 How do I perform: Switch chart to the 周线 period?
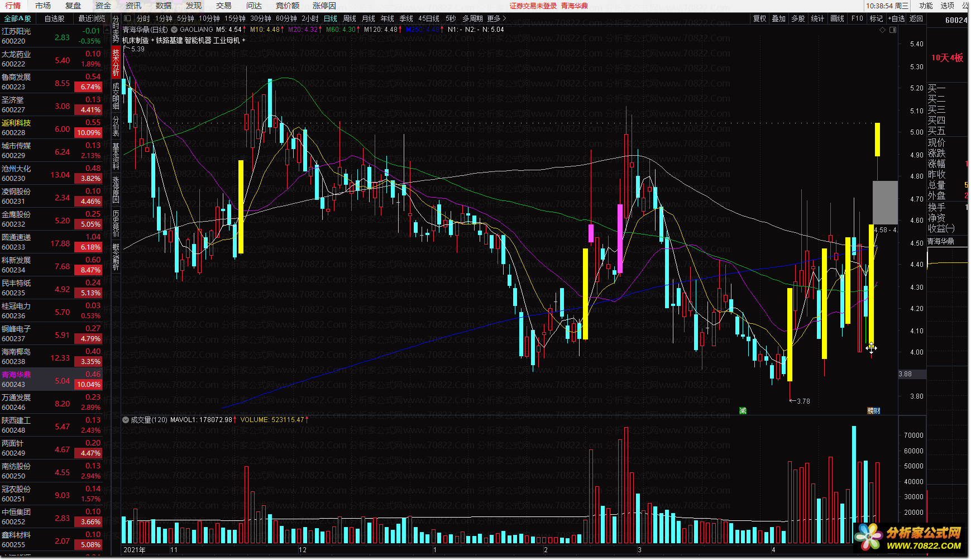tap(350, 18)
